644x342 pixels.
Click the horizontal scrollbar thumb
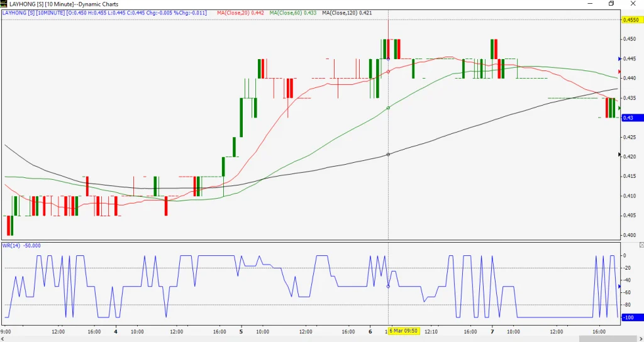pyautogui.click(x=608, y=339)
